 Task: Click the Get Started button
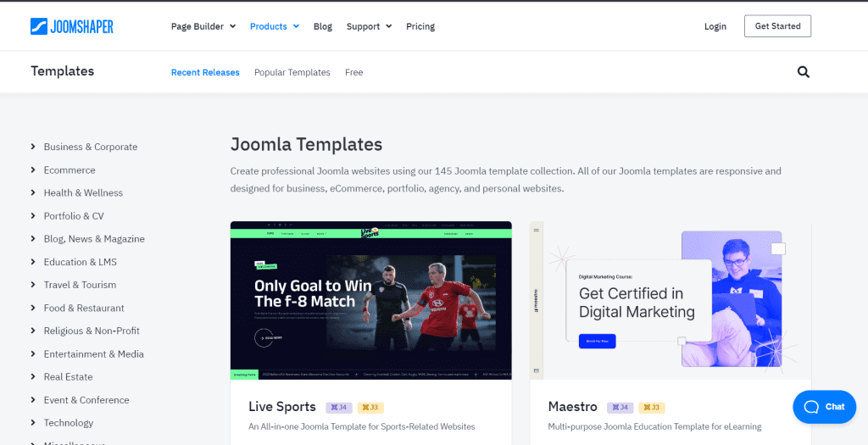tap(777, 26)
